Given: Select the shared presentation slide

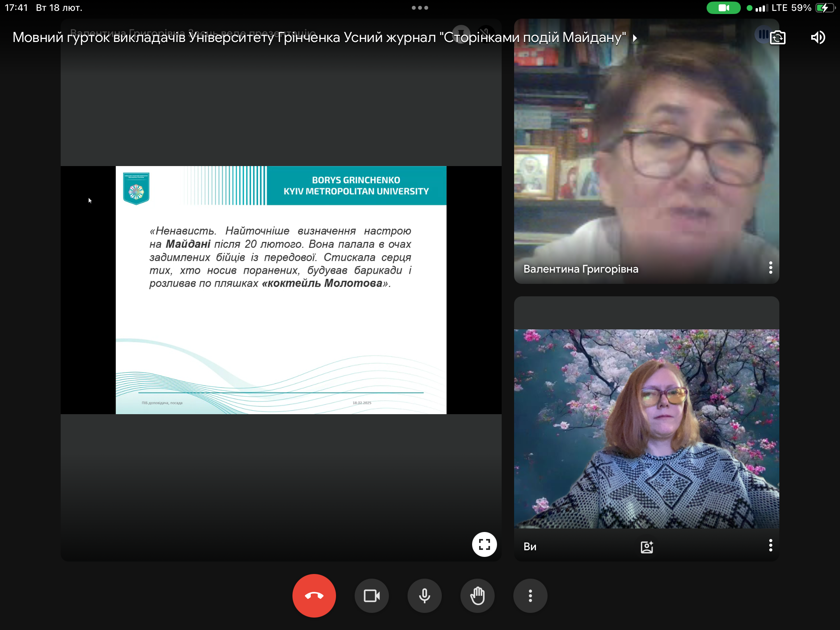Looking at the screenshot, I should click(281, 290).
